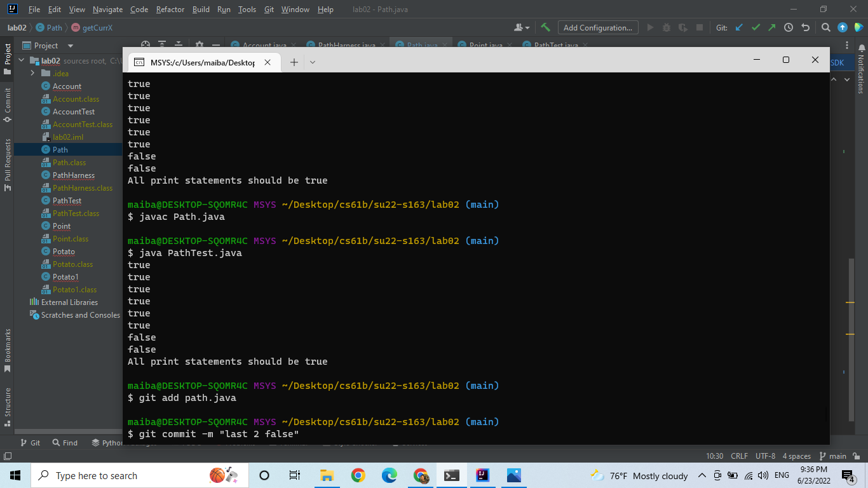
Task: Click the Add Configuration button
Action: pyautogui.click(x=597, y=27)
